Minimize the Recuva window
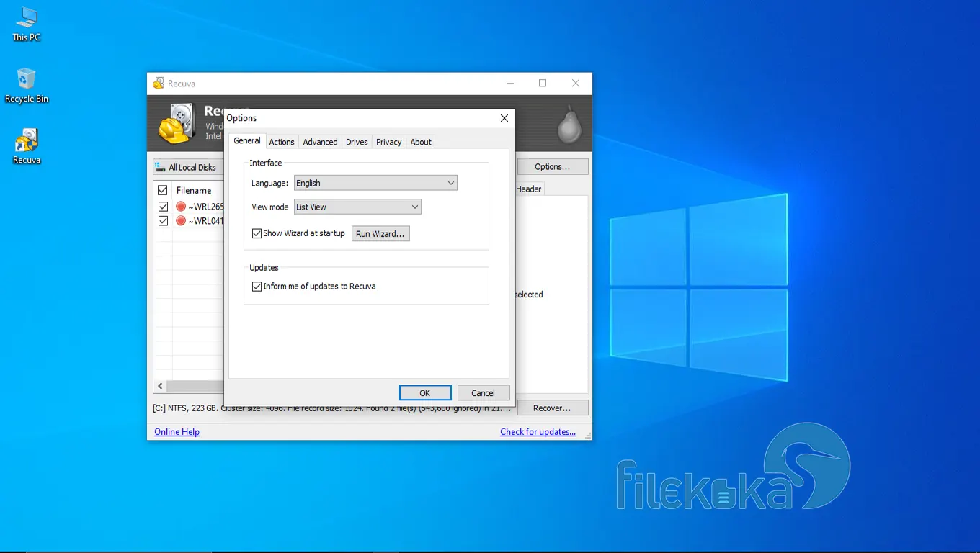 coord(510,84)
